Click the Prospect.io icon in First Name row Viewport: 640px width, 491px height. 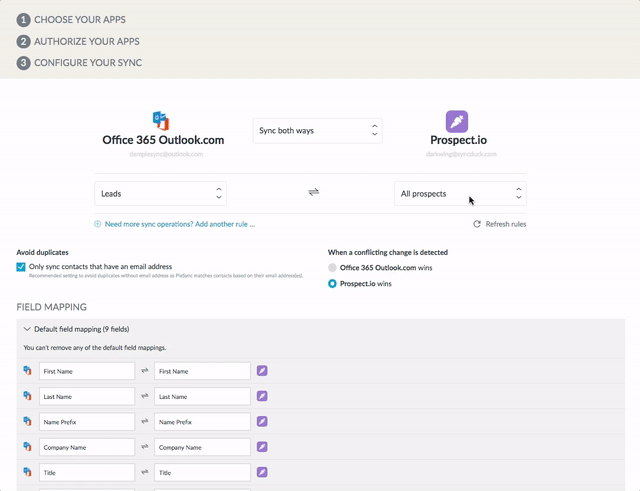click(x=262, y=371)
